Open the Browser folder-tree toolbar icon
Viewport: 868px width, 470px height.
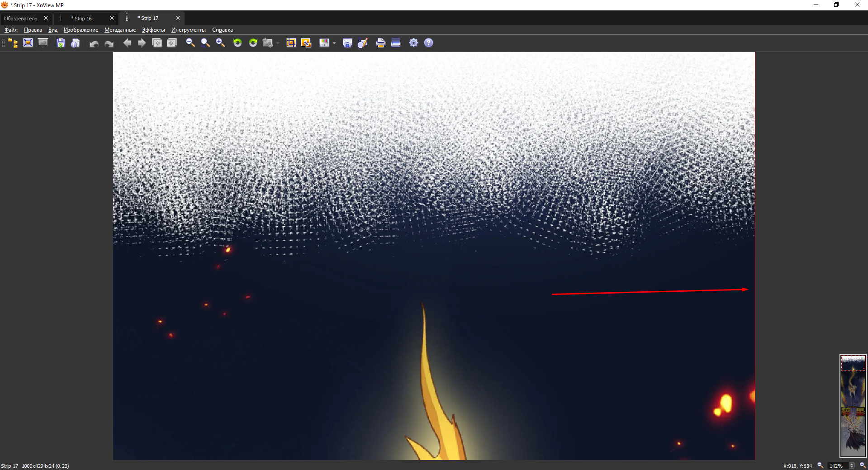13,43
